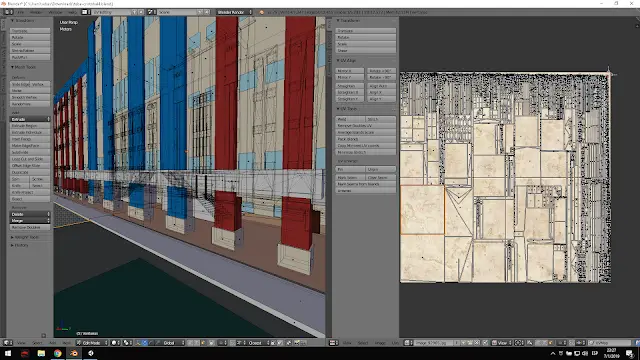
Task: Open File Explorer from the taskbar
Action: click(41, 353)
